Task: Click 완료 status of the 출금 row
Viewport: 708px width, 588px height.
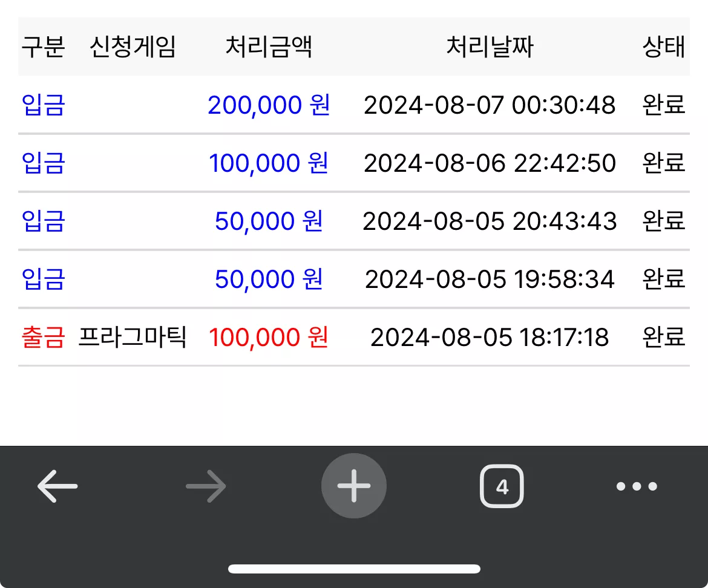Action: tap(664, 337)
